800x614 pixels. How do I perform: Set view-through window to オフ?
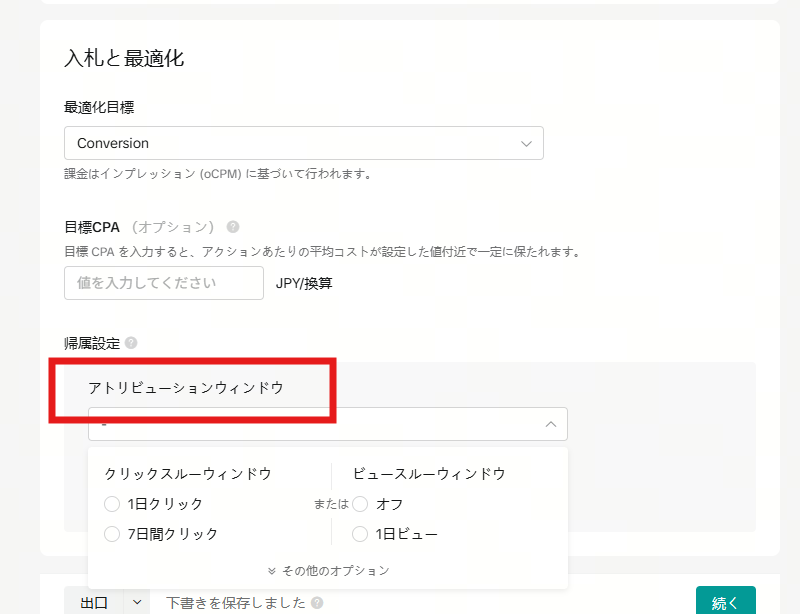360,504
